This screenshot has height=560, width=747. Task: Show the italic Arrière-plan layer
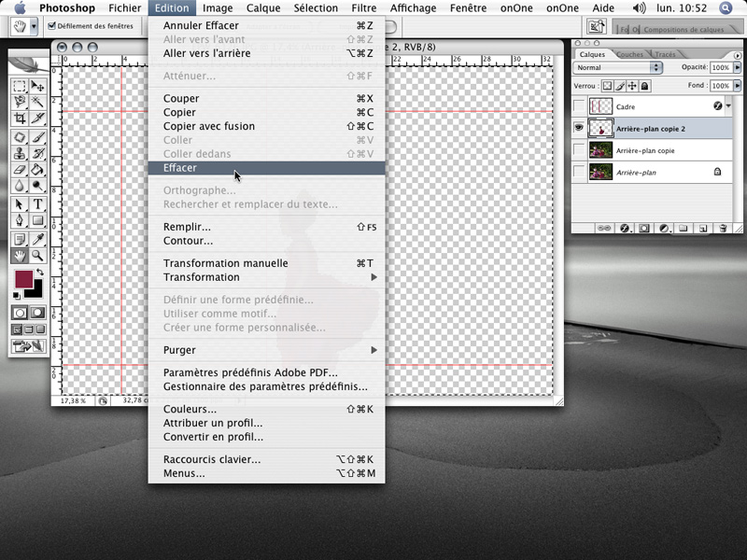point(579,172)
